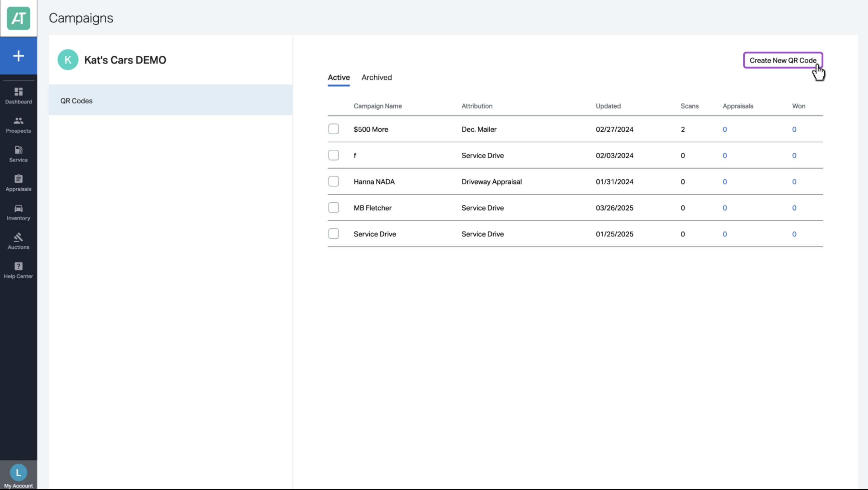Tick the MB Fletcher checkbox
The height and width of the screenshot is (490, 868).
pos(334,207)
